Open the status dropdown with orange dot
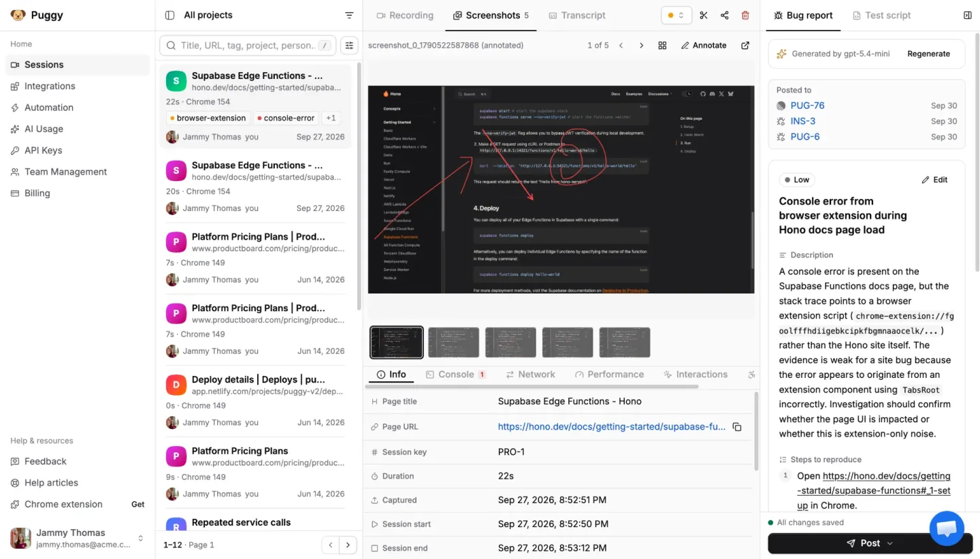Image resolution: width=980 pixels, height=559 pixels. tap(676, 15)
